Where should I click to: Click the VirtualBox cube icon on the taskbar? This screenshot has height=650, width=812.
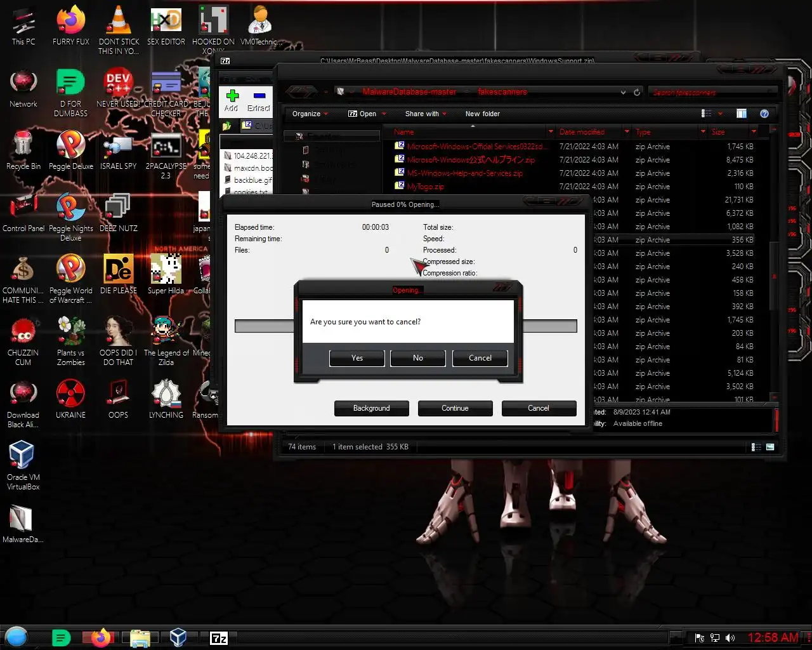pyautogui.click(x=178, y=637)
